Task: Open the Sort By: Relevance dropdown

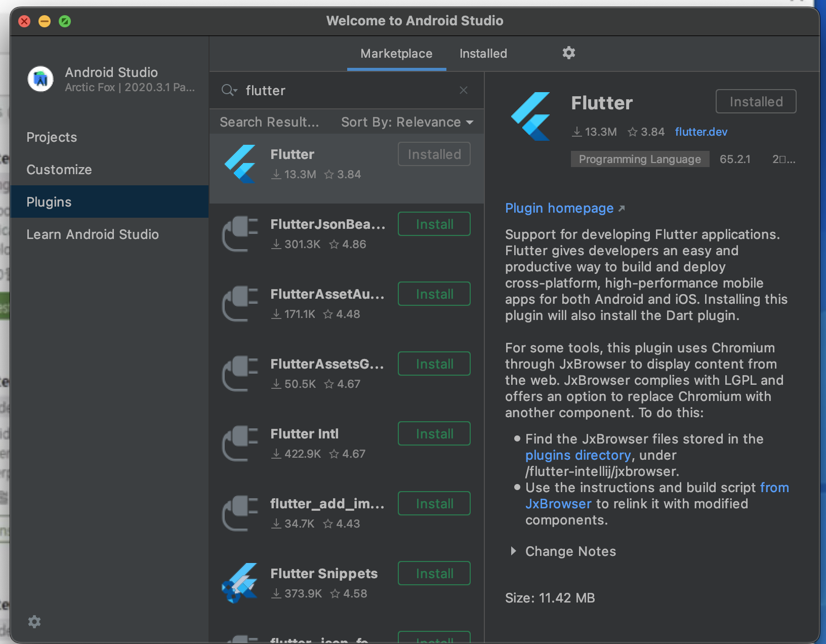Action: 407,122
